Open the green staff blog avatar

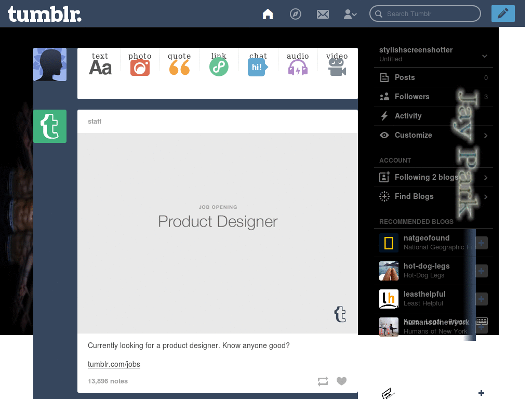pyautogui.click(x=50, y=126)
